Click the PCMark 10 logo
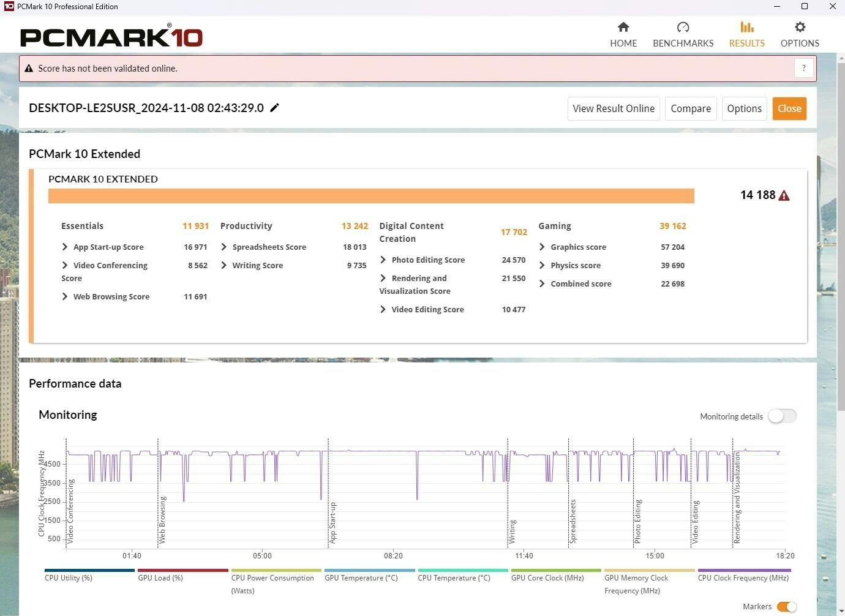 111,36
